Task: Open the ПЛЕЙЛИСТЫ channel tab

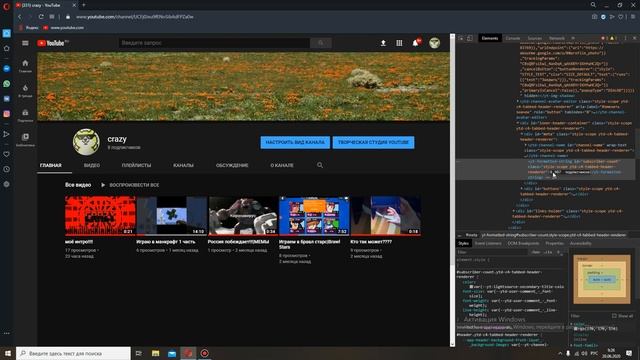Action: click(x=136, y=165)
